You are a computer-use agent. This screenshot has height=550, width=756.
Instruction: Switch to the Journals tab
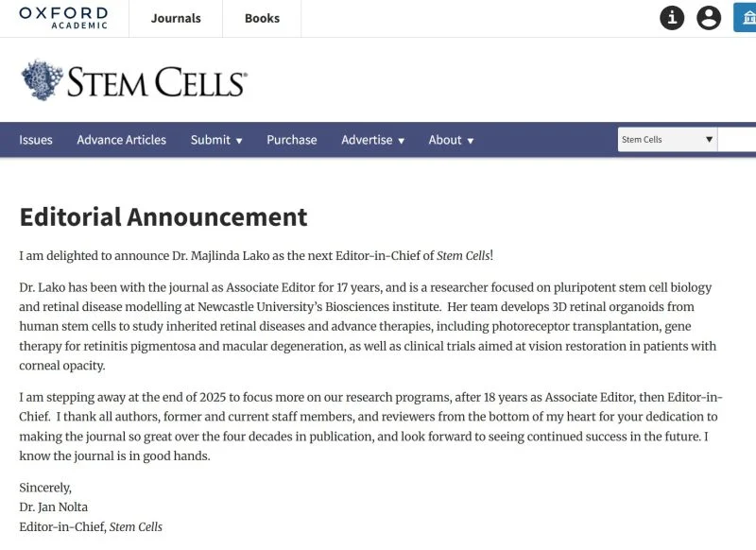pyautogui.click(x=175, y=17)
